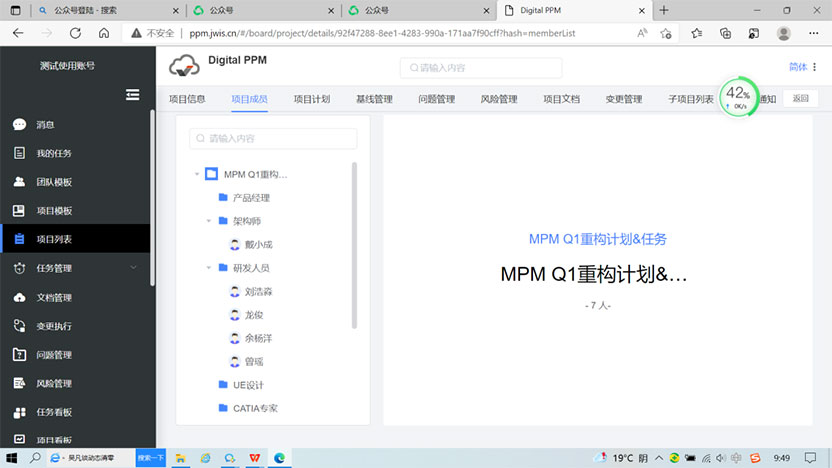Switch to the 项目计划 tab
Viewport: 832px width, 468px height.
pos(312,99)
